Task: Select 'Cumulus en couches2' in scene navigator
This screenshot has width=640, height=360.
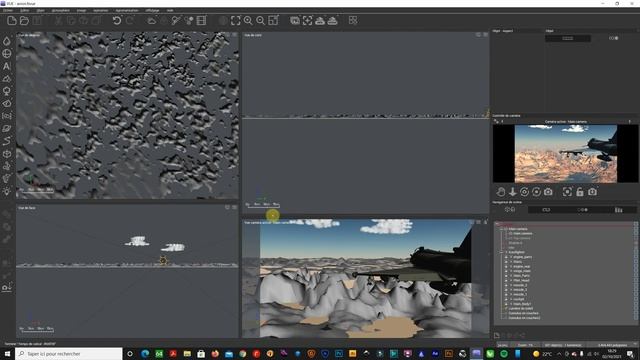Action: coord(524,318)
